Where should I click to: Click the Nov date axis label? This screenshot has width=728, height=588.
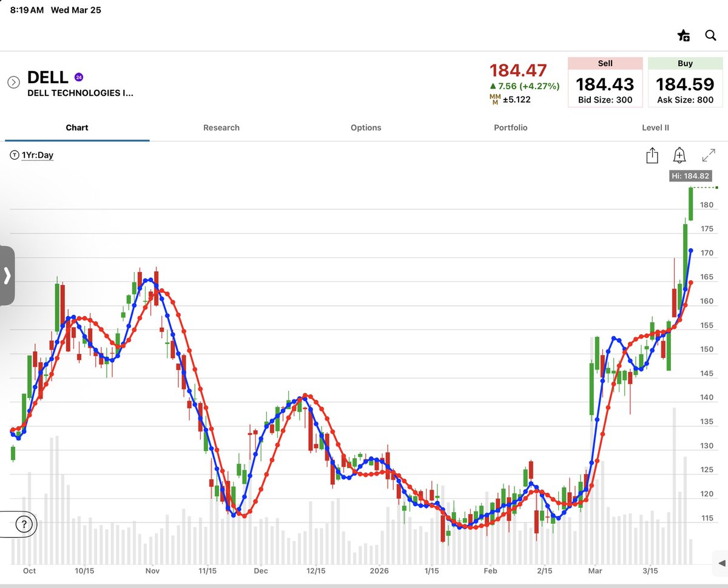(152, 571)
